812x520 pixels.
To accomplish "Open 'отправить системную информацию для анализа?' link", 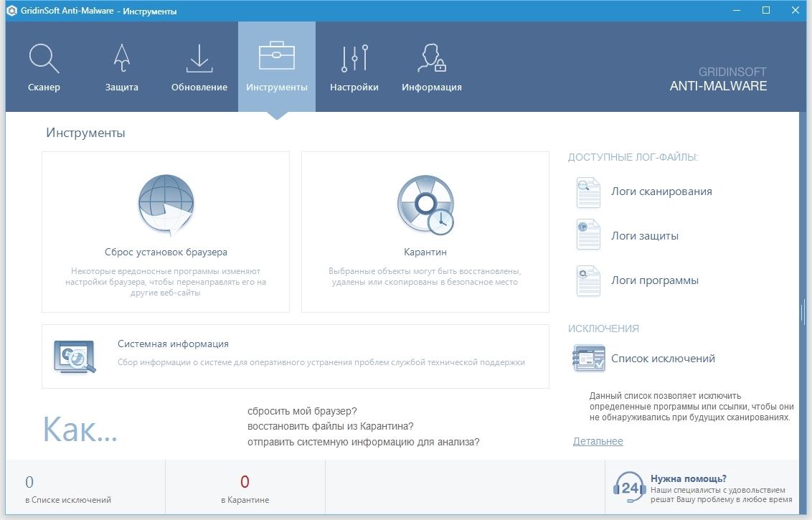I will tap(363, 442).
